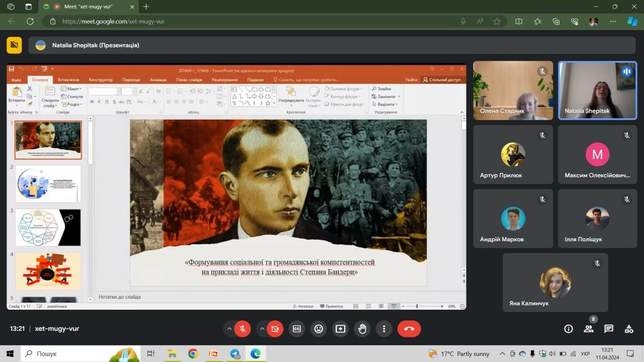Click the Present now screen share icon

tap(340, 329)
